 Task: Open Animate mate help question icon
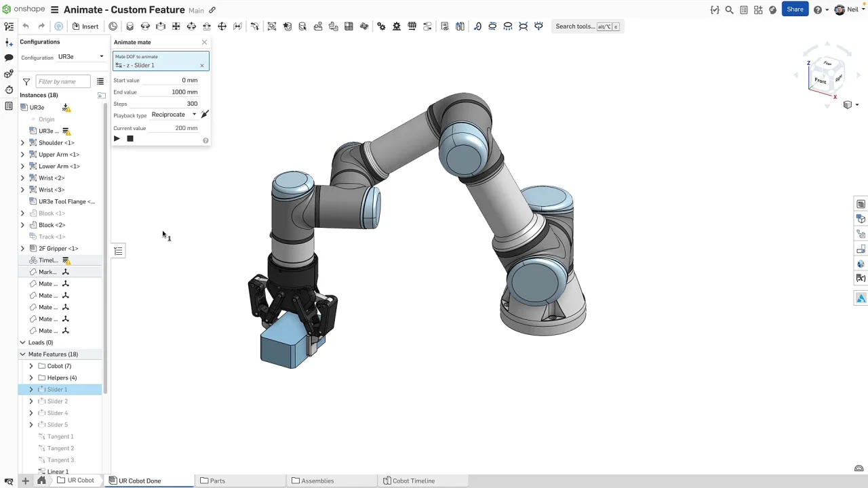205,140
